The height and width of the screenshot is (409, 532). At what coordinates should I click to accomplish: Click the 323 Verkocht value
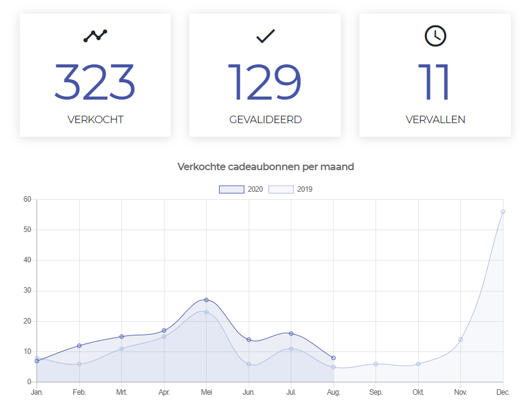coord(95,82)
